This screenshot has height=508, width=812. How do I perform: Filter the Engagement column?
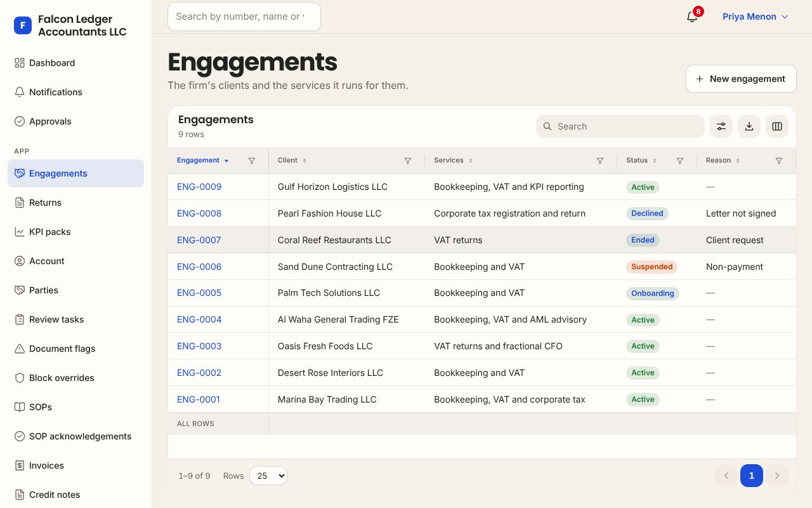point(252,161)
